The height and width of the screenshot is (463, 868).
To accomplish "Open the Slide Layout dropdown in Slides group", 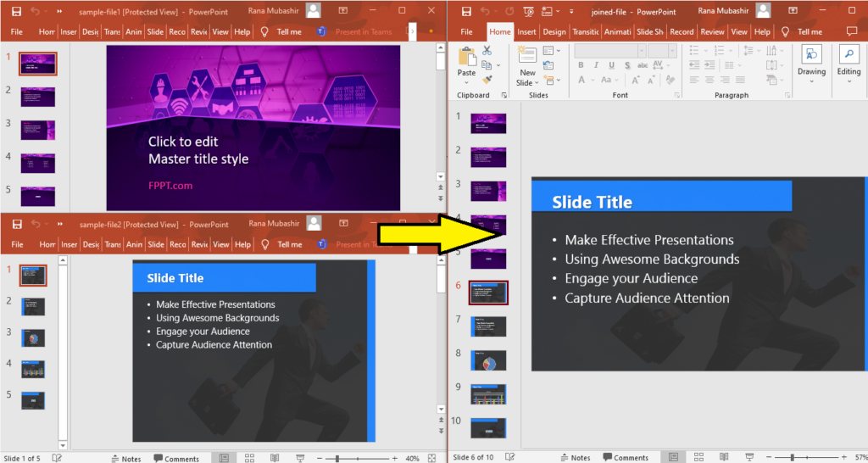I will [547, 51].
